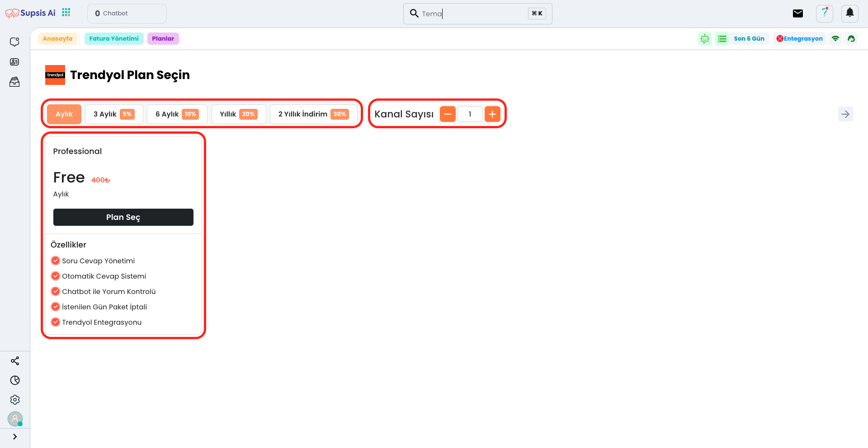
Task: Expand the sidebar with chevron arrow
Action: tap(15, 437)
